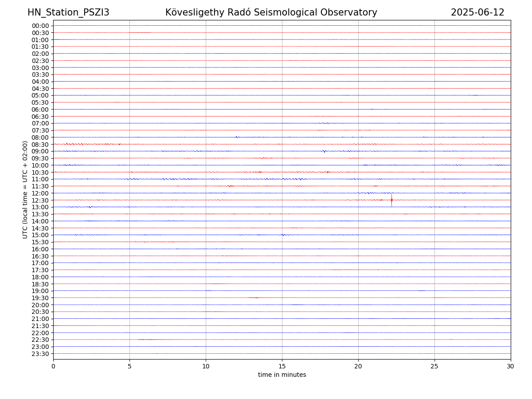
Task: Click the station name HN_Station_PSZI3
Action: point(68,12)
